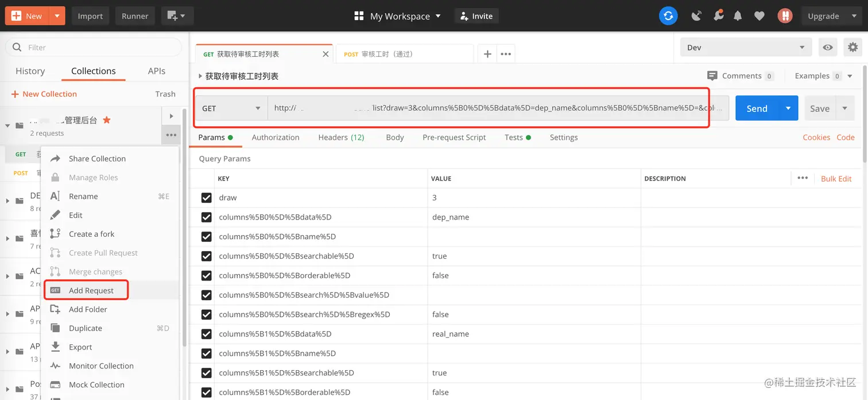Uncheck columns%5B0%5D%5Borderable%5D parameter checkbox
The height and width of the screenshot is (400, 868).
pyautogui.click(x=207, y=276)
